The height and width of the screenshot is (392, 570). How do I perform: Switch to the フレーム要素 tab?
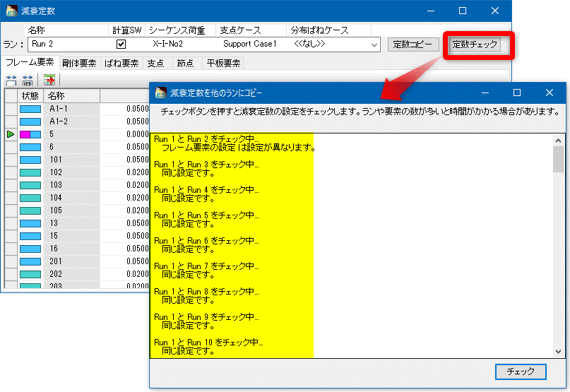[30, 63]
